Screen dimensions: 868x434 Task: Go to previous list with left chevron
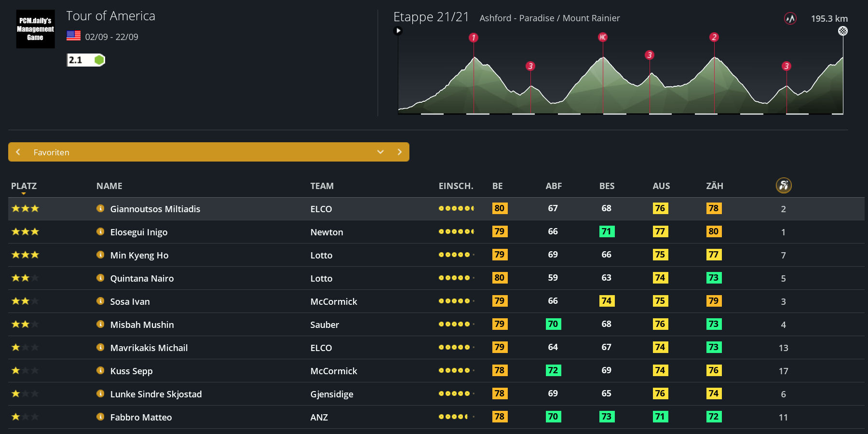[18, 152]
